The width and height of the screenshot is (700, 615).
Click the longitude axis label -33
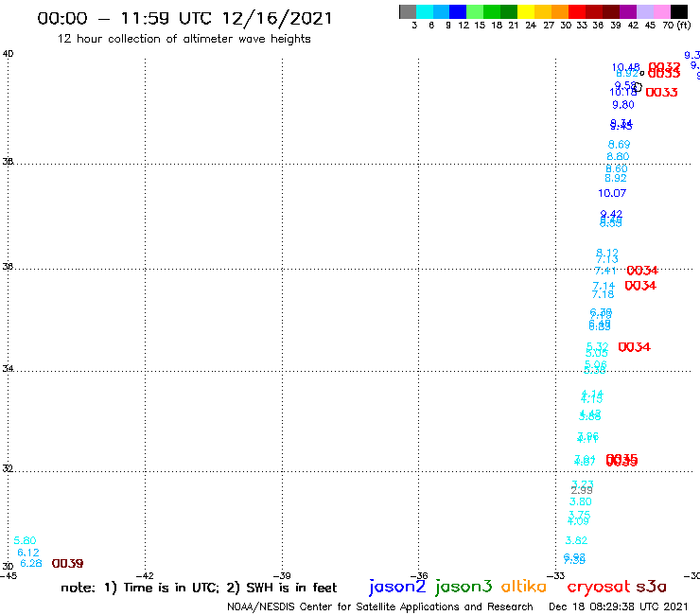556,576
